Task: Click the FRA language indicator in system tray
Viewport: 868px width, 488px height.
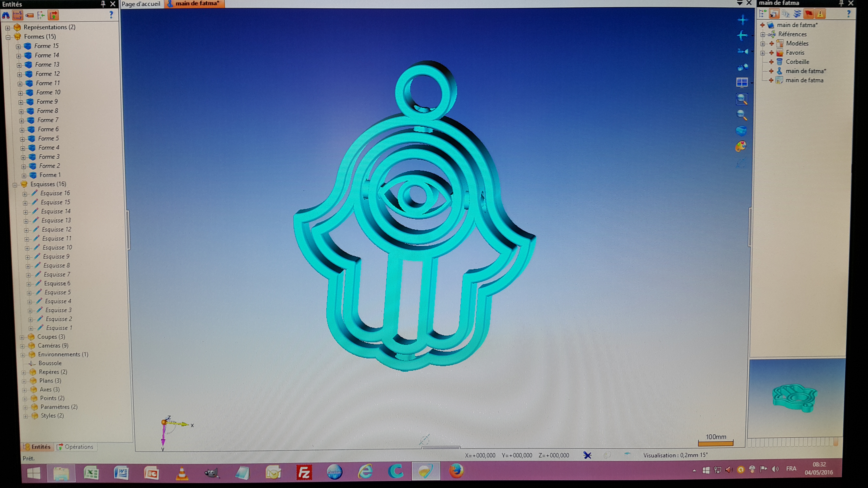Action: coord(791,469)
